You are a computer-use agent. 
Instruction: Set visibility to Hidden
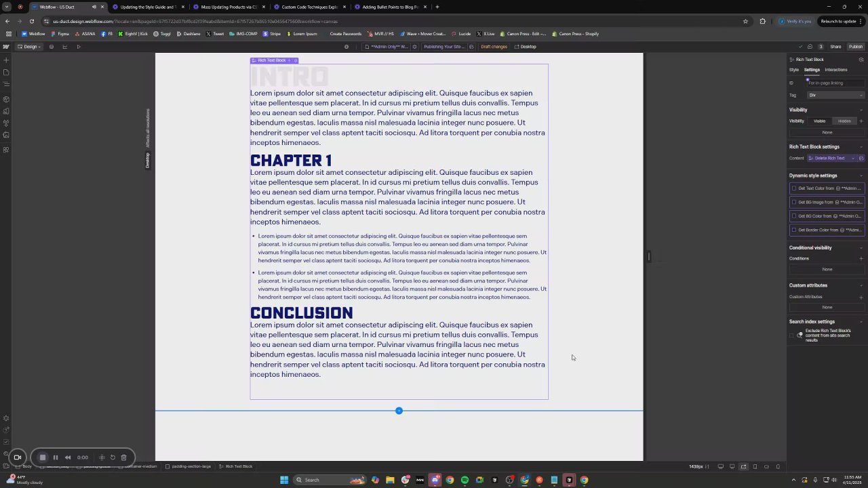tap(844, 121)
